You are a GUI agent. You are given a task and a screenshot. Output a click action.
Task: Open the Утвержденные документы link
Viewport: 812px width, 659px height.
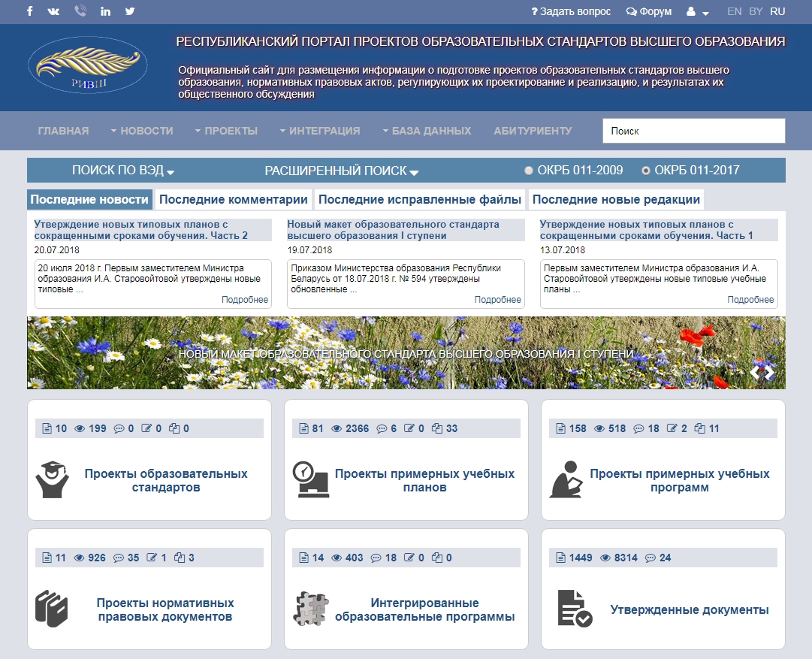point(690,610)
